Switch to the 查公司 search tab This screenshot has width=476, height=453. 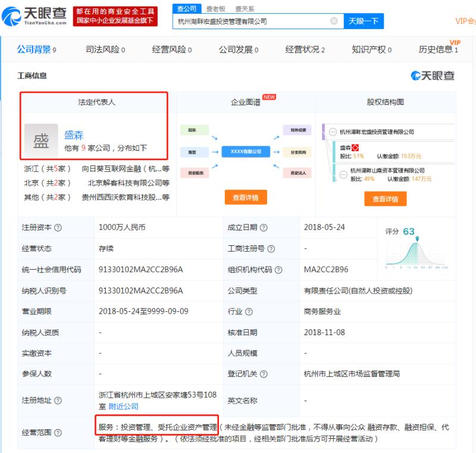187,9
